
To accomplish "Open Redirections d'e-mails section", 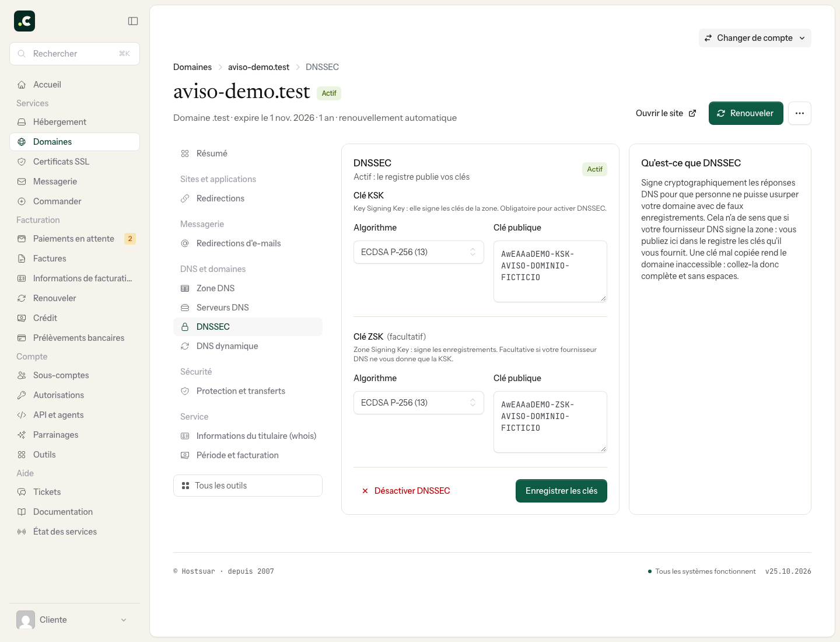I will click(248, 243).
